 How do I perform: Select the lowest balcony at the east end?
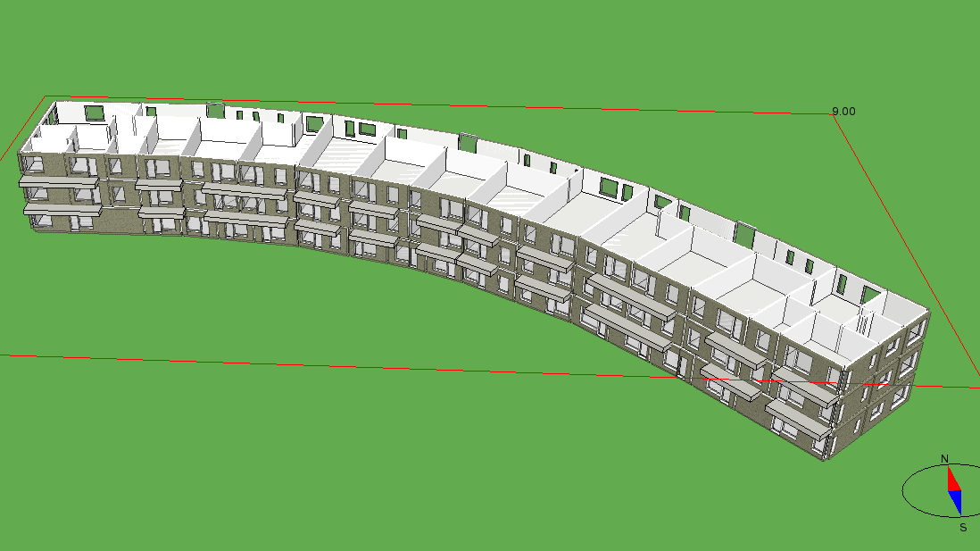pos(794,419)
